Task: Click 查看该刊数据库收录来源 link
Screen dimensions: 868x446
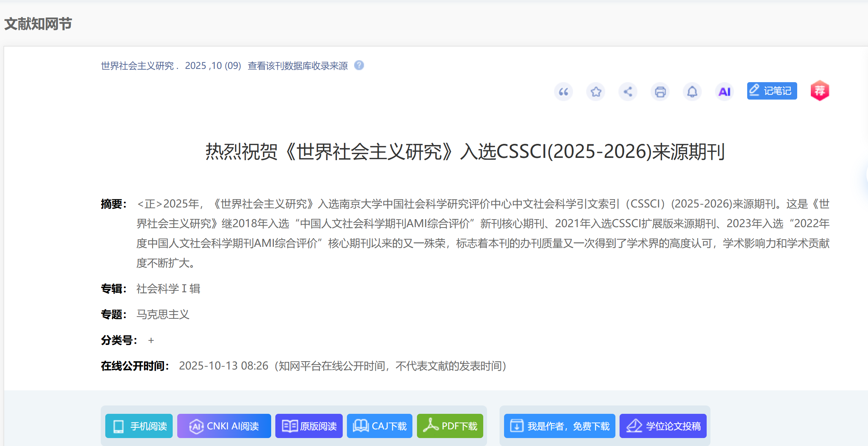Action: tap(298, 66)
